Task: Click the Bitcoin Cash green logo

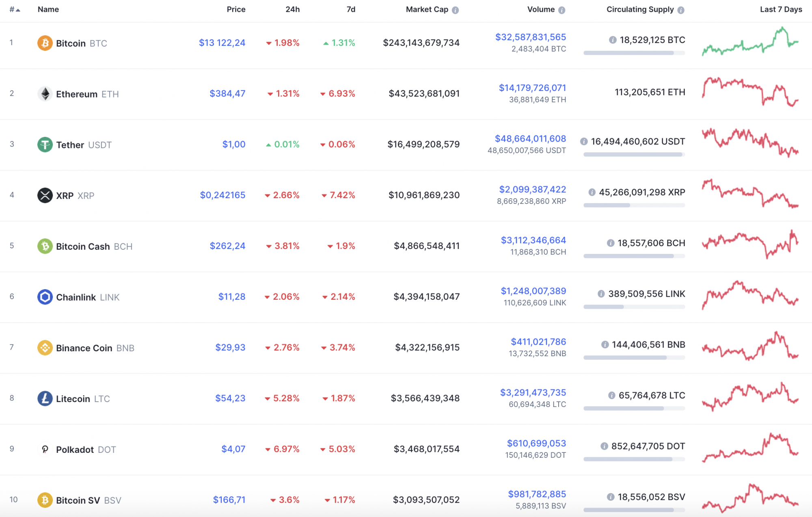Action: pos(45,246)
